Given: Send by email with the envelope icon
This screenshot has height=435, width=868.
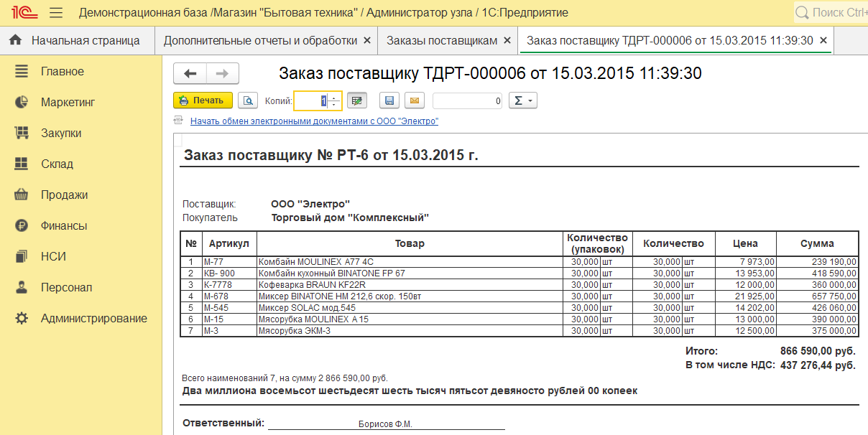Looking at the screenshot, I should (414, 100).
